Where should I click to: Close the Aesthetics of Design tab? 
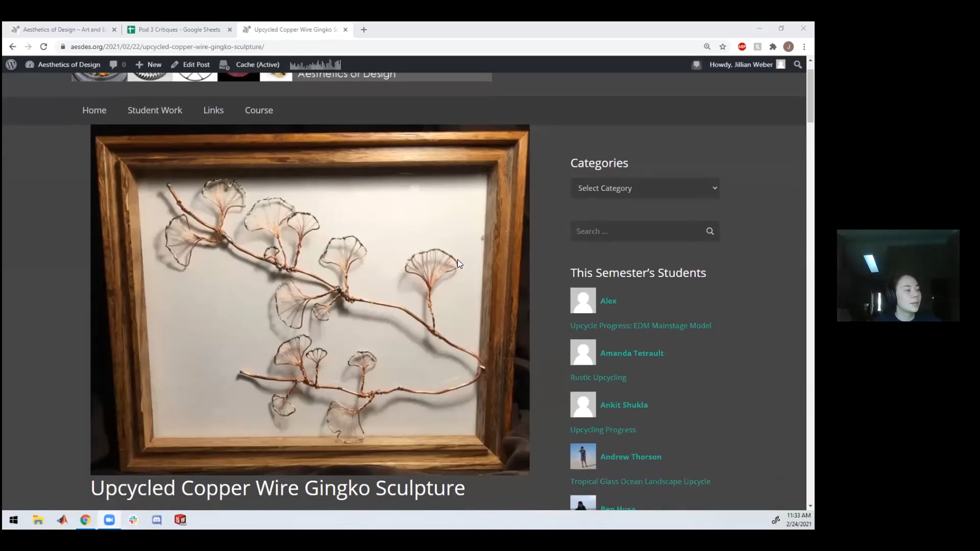114,29
